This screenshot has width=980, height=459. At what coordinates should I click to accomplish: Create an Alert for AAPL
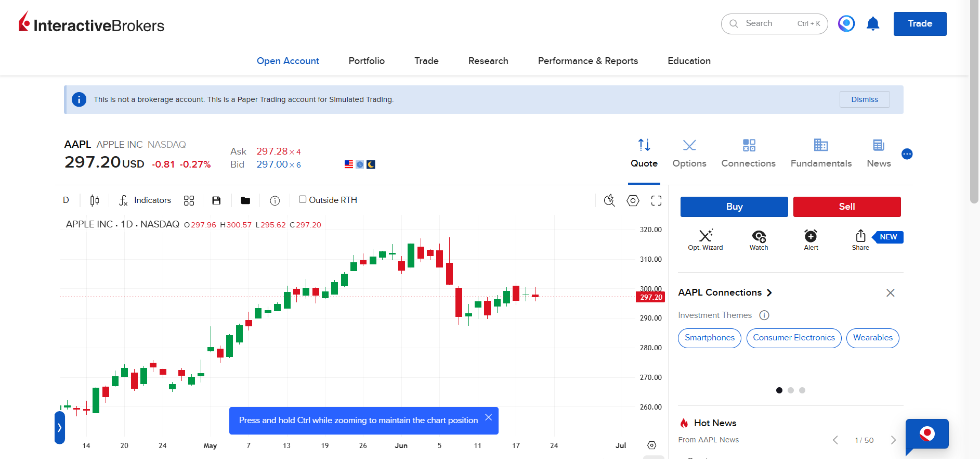click(x=811, y=240)
